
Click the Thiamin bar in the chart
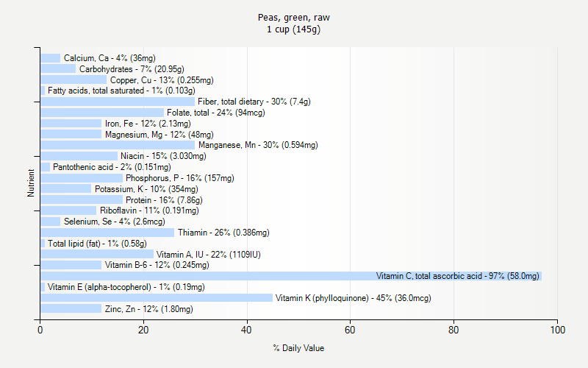107,233
